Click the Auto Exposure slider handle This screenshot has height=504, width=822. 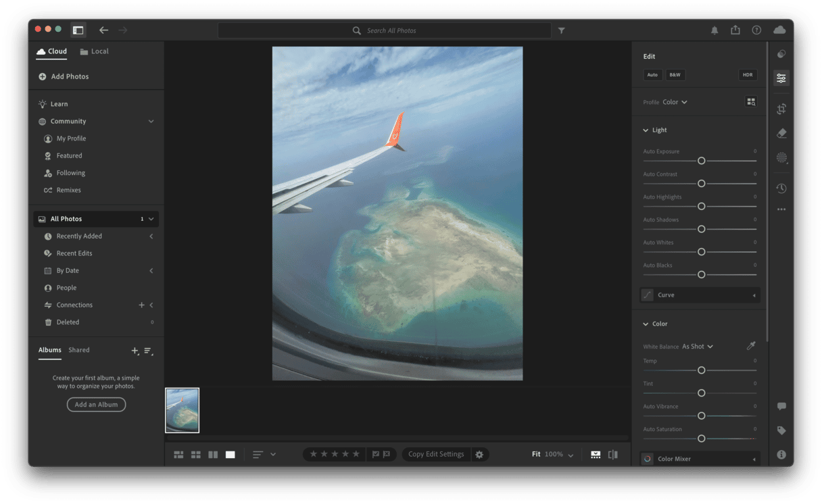[701, 161]
